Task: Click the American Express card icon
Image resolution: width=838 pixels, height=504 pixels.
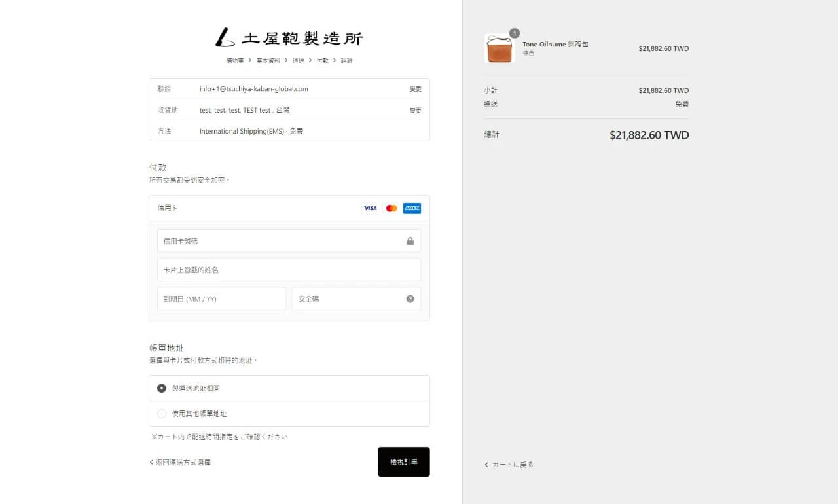Action: 412,208
